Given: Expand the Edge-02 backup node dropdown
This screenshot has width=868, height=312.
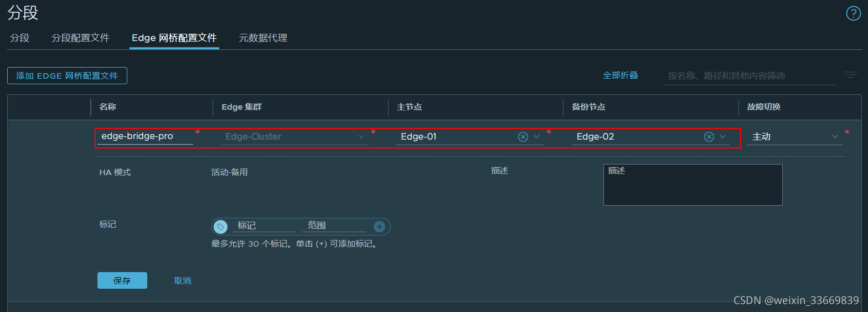Looking at the screenshot, I should click(722, 137).
